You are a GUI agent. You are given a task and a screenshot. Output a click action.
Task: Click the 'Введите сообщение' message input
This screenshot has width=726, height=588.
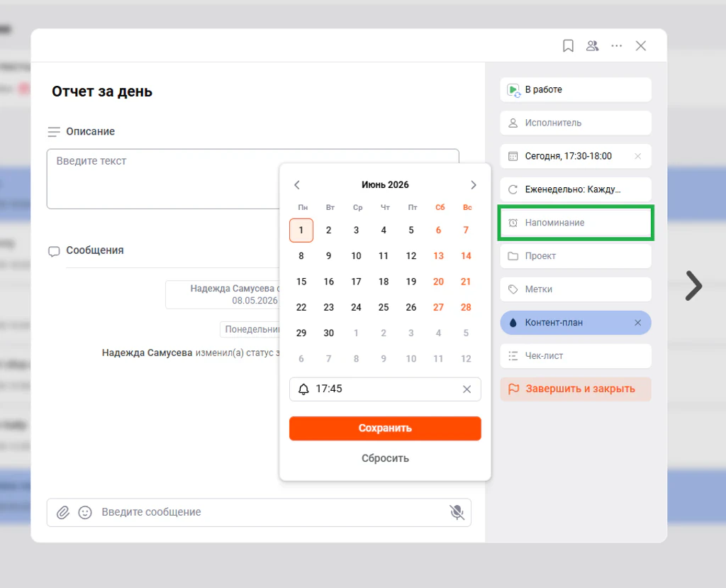pyautogui.click(x=259, y=513)
